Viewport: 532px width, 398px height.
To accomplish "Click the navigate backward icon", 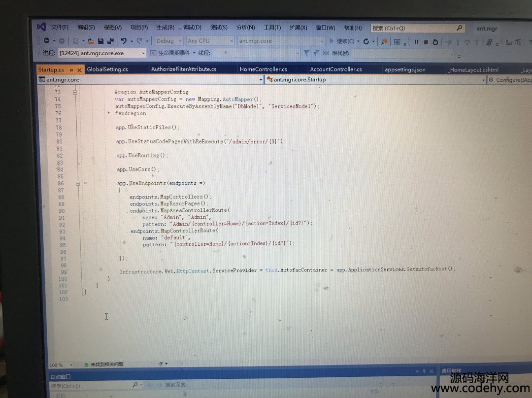I will click(x=46, y=40).
